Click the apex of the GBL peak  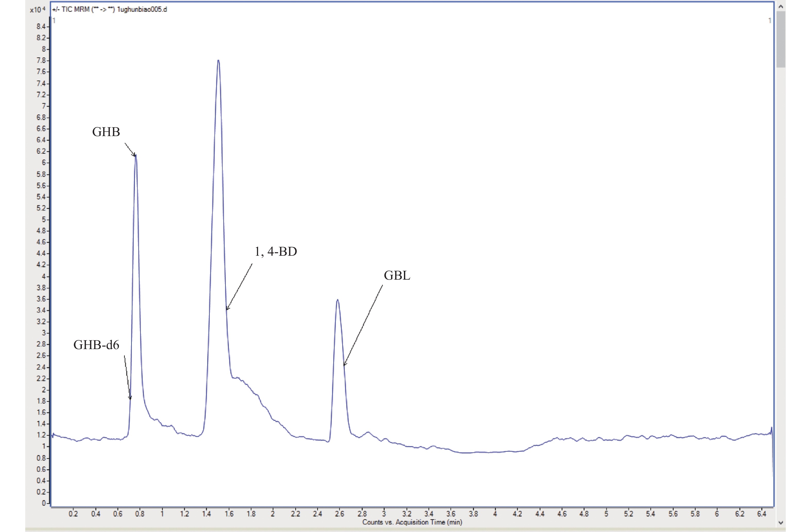[337, 300]
